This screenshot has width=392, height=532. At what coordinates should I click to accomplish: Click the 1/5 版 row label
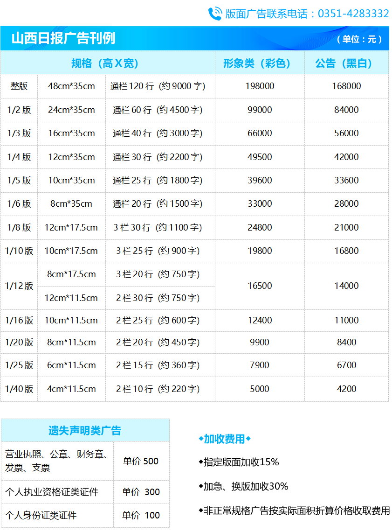click(x=19, y=181)
